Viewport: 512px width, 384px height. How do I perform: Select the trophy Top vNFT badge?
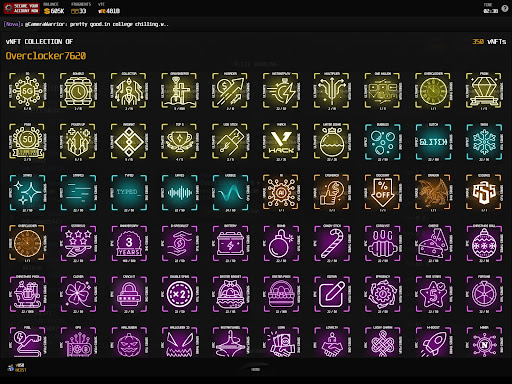(x=180, y=142)
